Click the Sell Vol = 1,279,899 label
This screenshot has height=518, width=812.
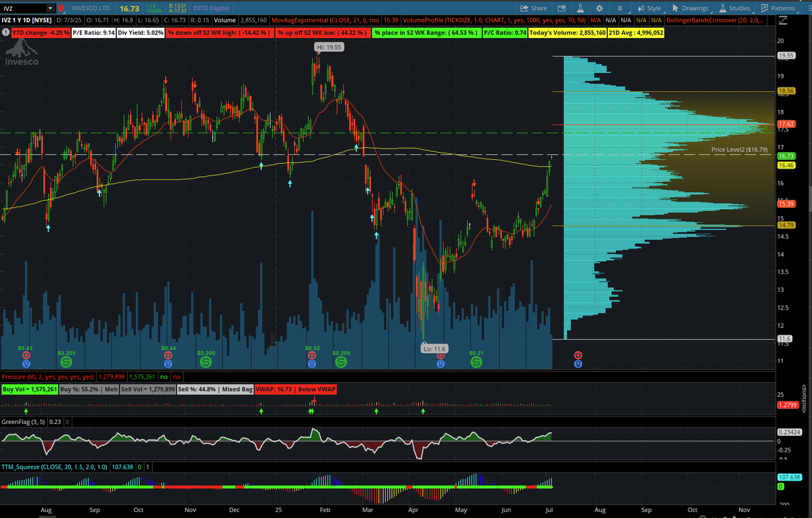coord(148,389)
